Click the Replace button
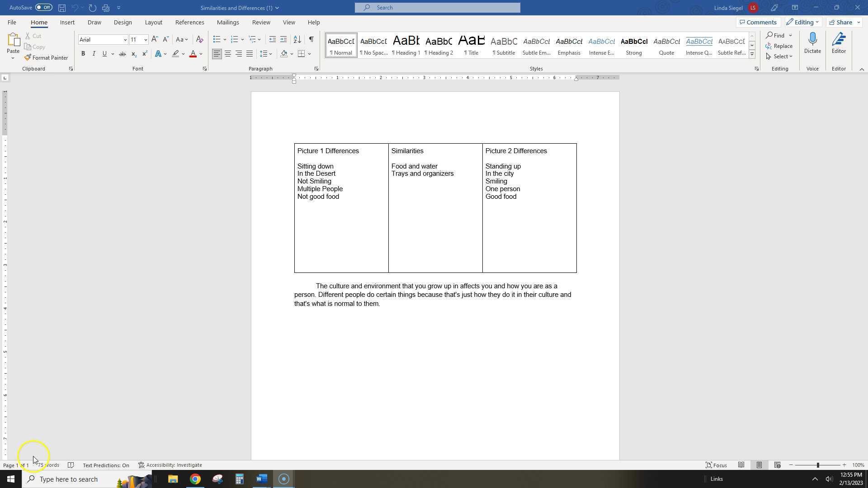This screenshot has width=868, height=488. click(778, 46)
